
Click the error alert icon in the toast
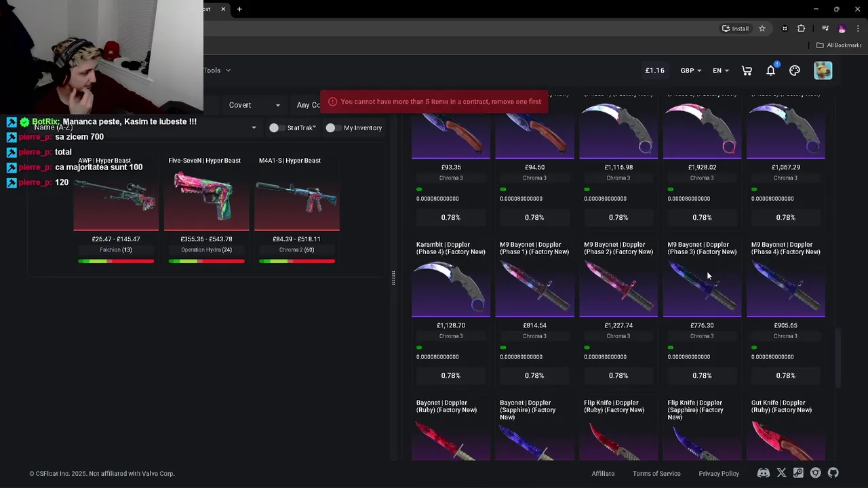(x=332, y=102)
